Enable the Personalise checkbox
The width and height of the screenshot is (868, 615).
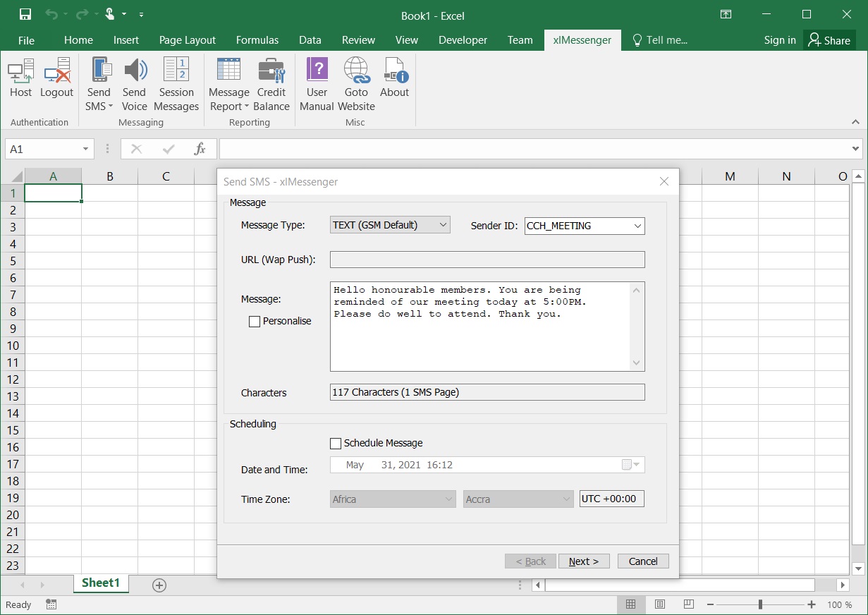255,322
